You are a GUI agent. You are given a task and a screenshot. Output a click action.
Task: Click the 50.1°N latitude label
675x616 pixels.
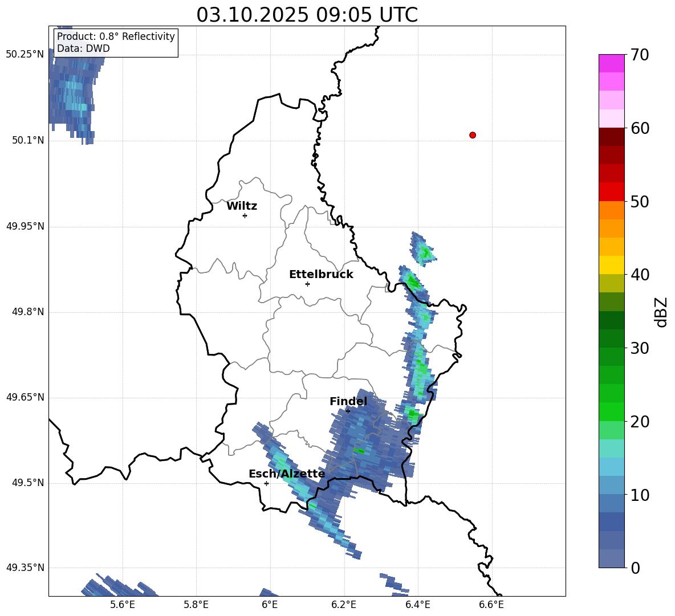coord(28,140)
